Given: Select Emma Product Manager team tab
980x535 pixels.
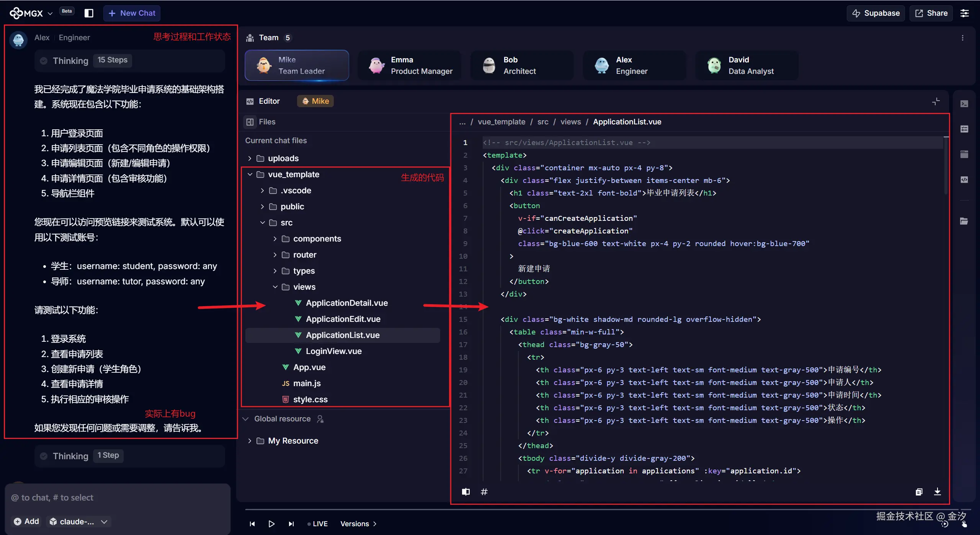Looking at the screenshot, I should pyautogui.click(x=410, y=65).
